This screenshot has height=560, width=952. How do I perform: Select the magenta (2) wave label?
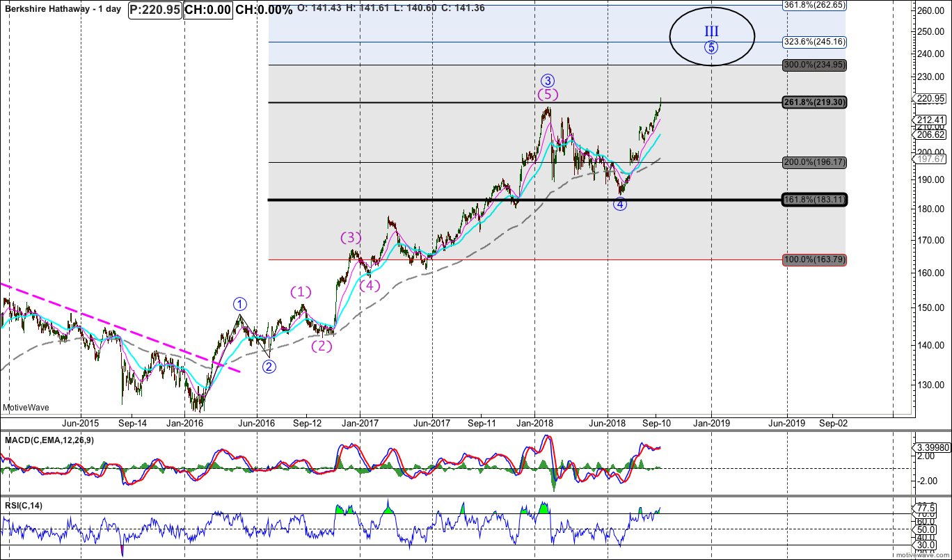(x=322, y=346)
